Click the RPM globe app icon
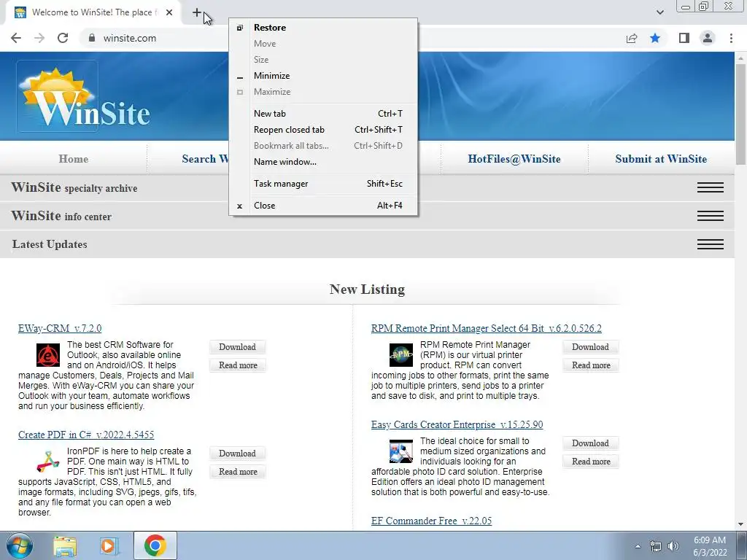Viewport: 747px width, 560px height. (401, 355)
